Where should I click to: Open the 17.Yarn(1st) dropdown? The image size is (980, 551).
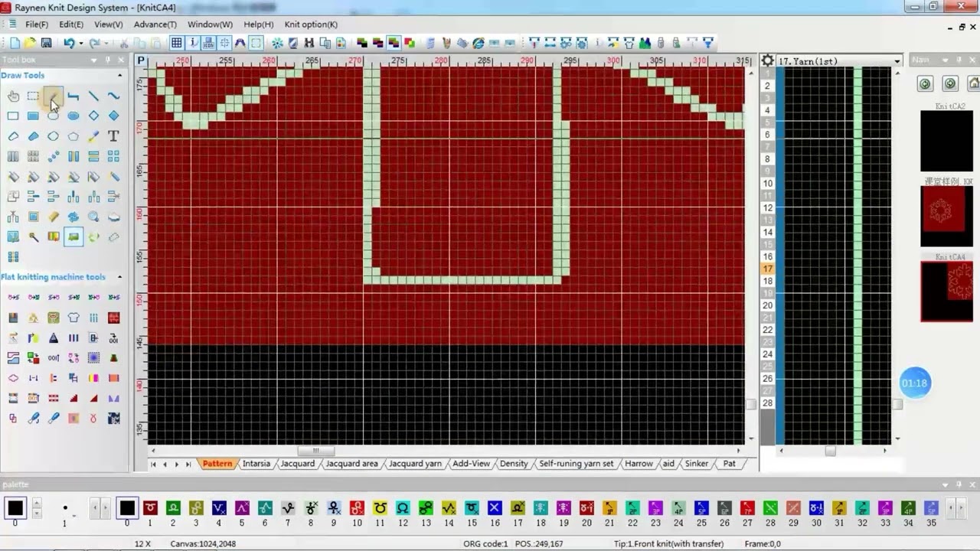(897, 61)
